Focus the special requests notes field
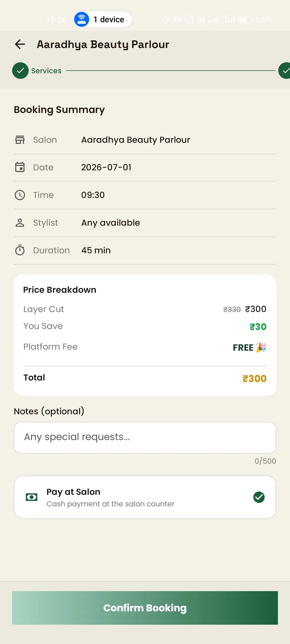This screenshot has width=290, height=644. 145,438
